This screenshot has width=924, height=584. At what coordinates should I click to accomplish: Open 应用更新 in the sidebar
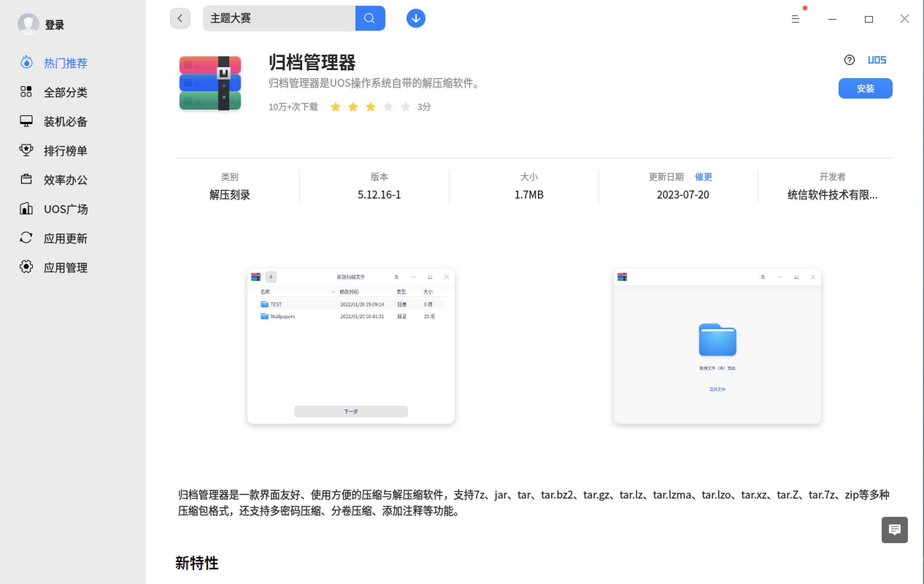click(65, 238)
